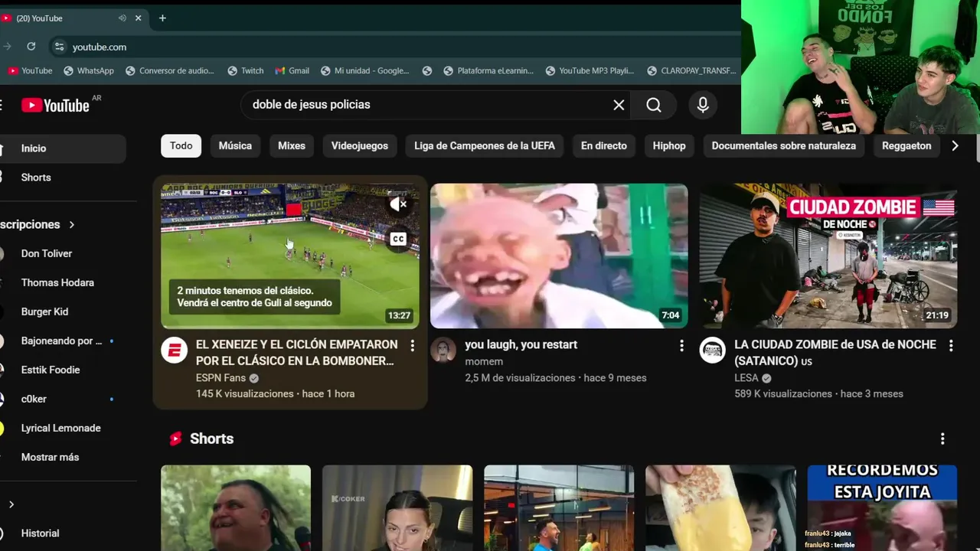Open LESA channel avatar
This screenshot has height=551, width=980.
(713, 350)
